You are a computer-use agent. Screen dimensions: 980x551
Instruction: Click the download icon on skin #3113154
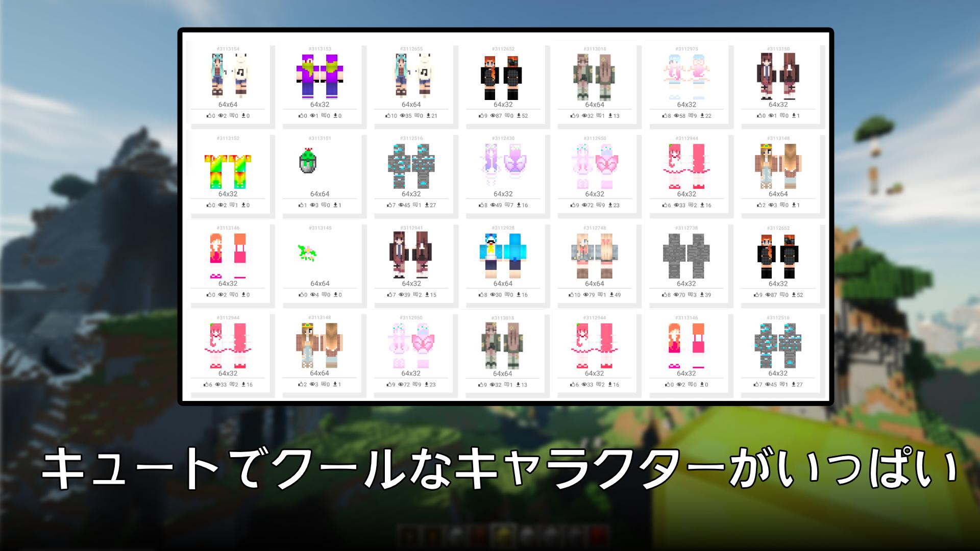pos(243,116)
